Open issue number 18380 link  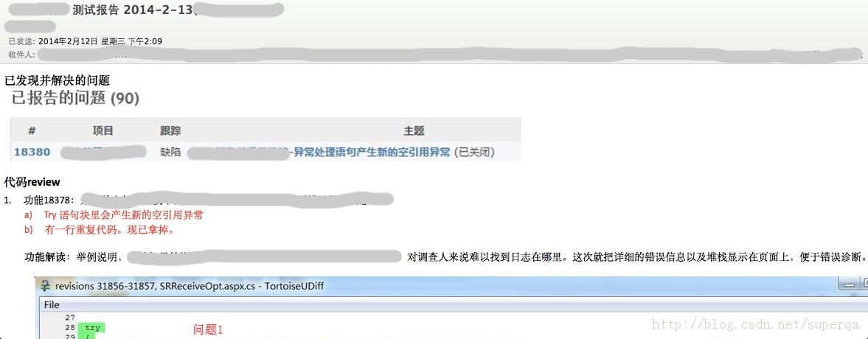(x=32, y=152)
